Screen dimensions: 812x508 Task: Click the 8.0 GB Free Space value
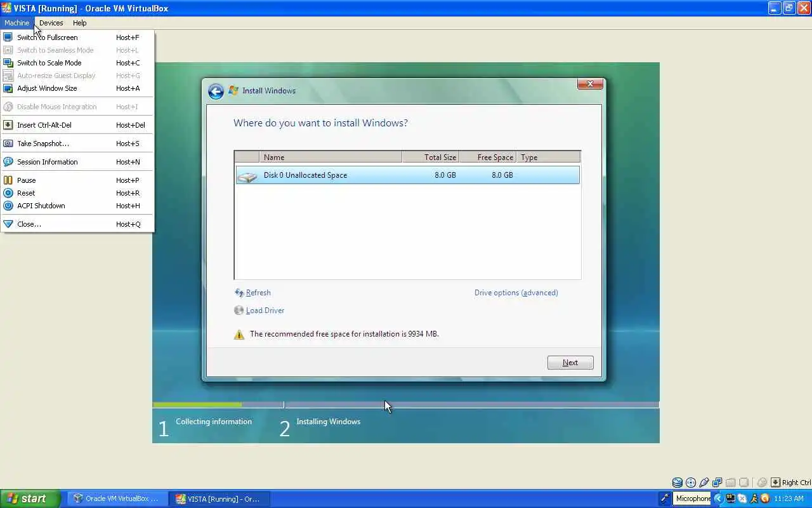point(502,175)
